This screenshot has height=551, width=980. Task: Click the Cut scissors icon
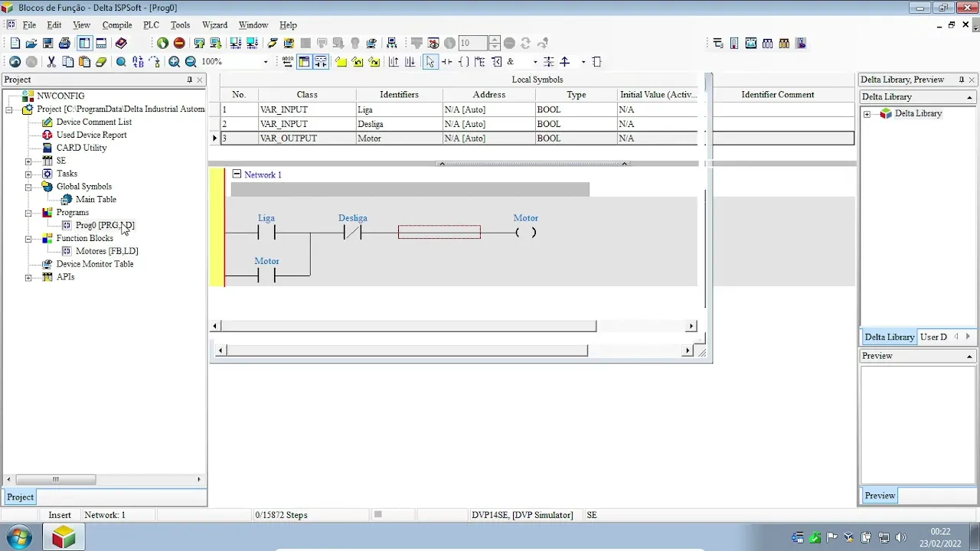[51, 62]
